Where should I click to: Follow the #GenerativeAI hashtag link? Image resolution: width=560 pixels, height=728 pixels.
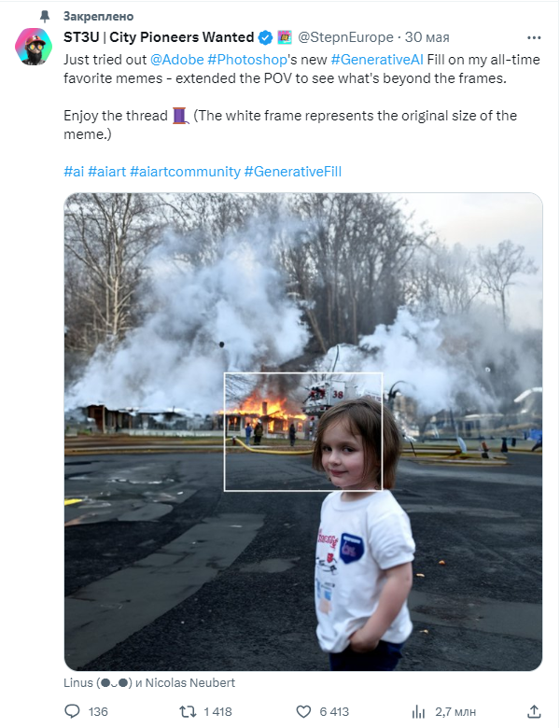click(x=370, y=58)
